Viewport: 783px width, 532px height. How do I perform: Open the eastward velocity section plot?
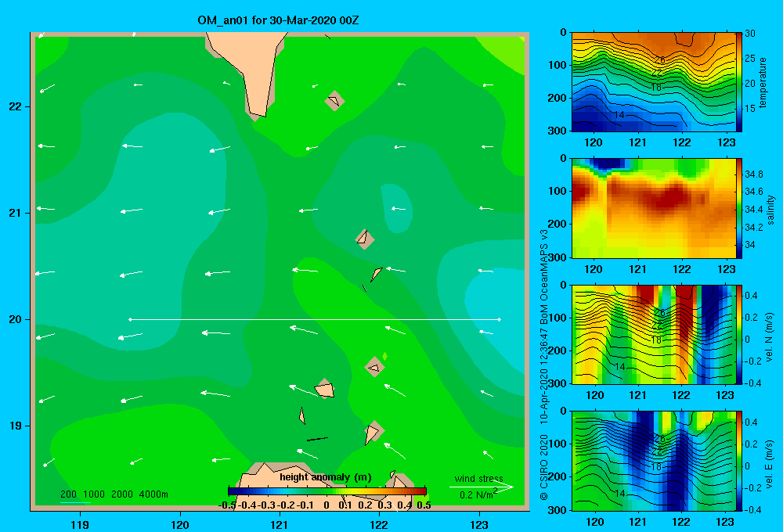pos(653,461)
